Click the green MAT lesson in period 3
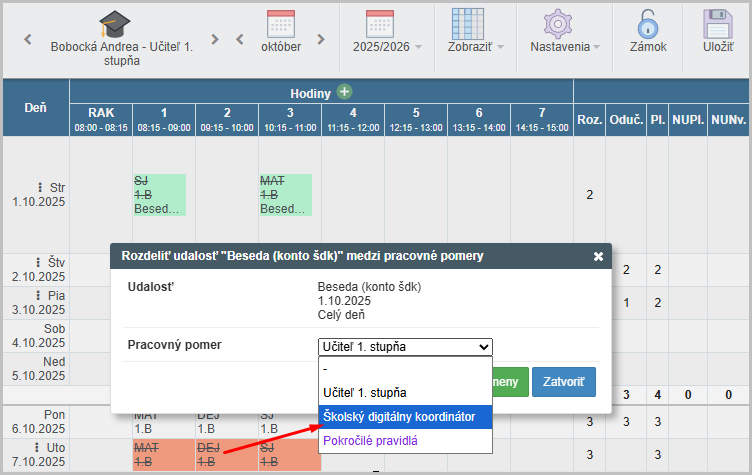The image size is (752, 475). (x=285, y=195)
